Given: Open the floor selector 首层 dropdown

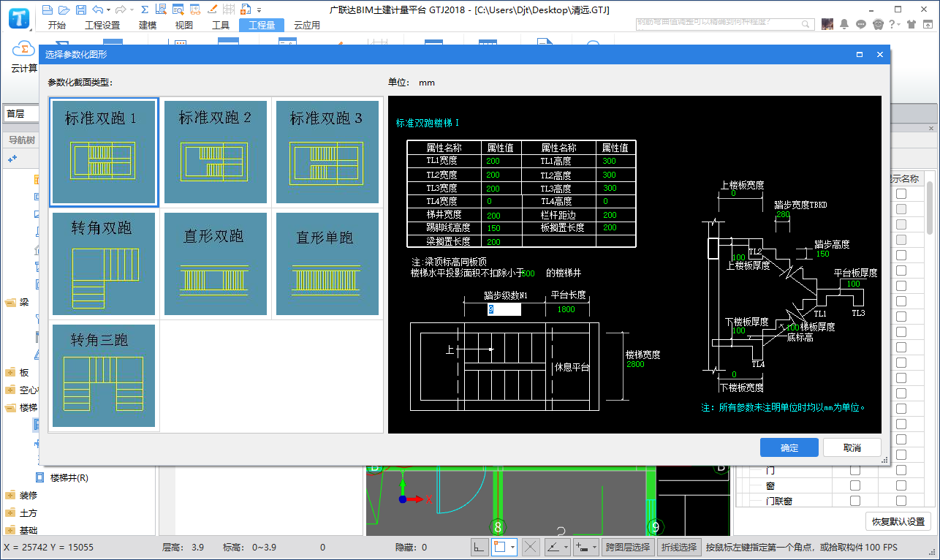Looking at the screenshot, I should click(22, 113).
